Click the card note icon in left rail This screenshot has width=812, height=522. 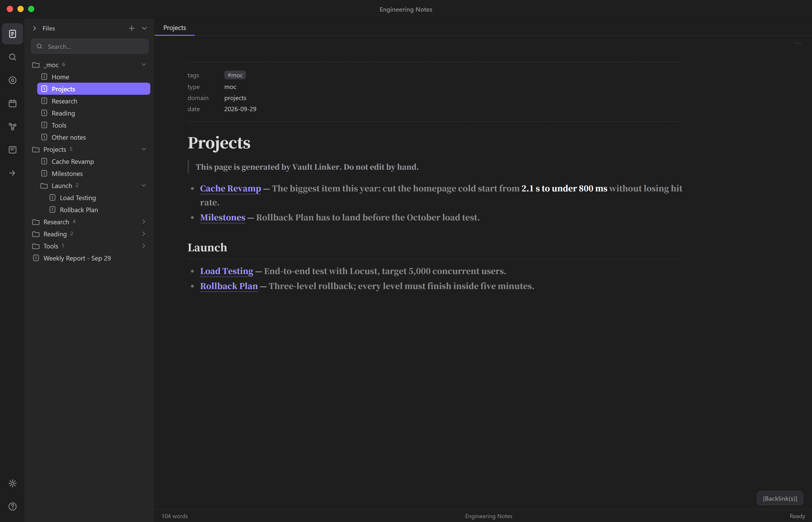[x=13, y=150]
